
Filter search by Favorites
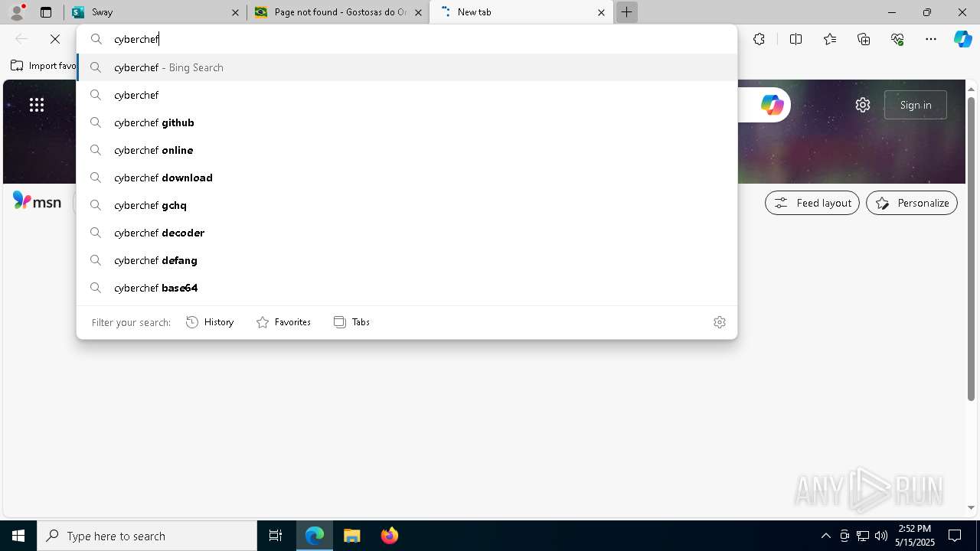[283, 322]
